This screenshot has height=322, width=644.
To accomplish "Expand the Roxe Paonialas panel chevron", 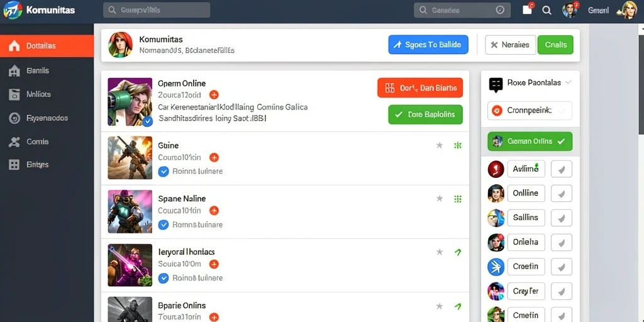I will (569, 82).
